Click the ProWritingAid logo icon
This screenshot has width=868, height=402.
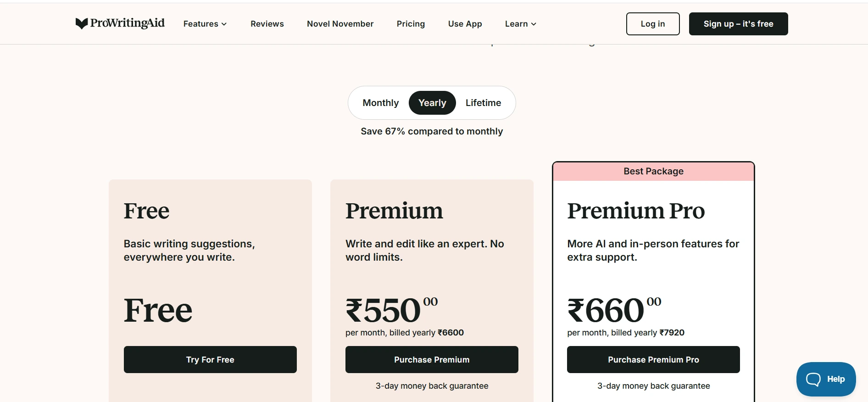(82, 23)
